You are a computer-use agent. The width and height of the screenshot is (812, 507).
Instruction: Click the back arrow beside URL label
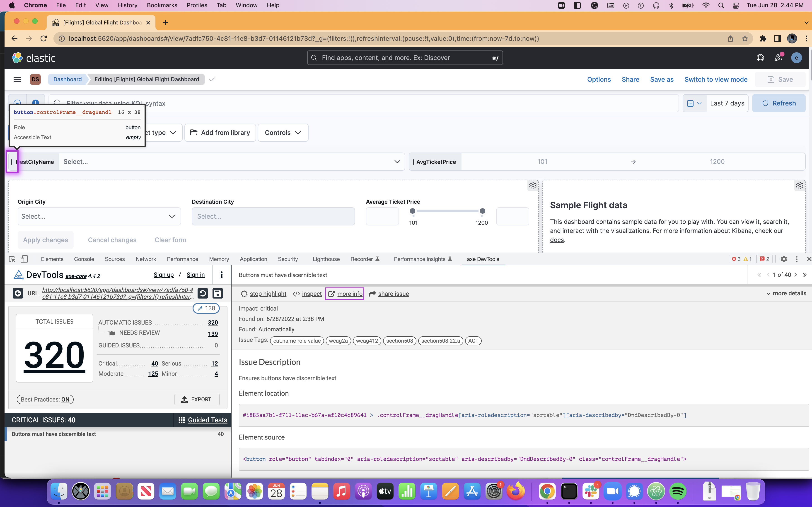coord(18,293)
